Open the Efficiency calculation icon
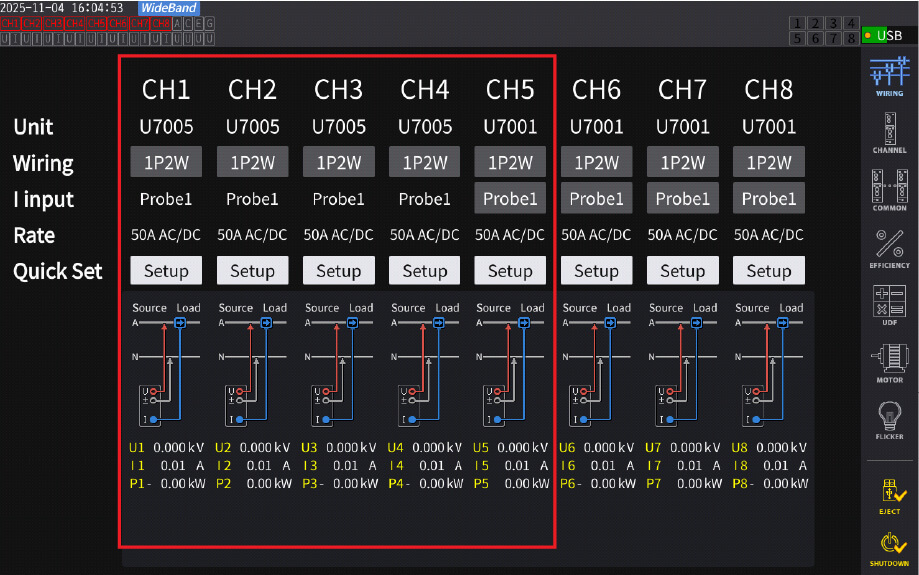This screenshot has height=575, width=919. point(889,248)
